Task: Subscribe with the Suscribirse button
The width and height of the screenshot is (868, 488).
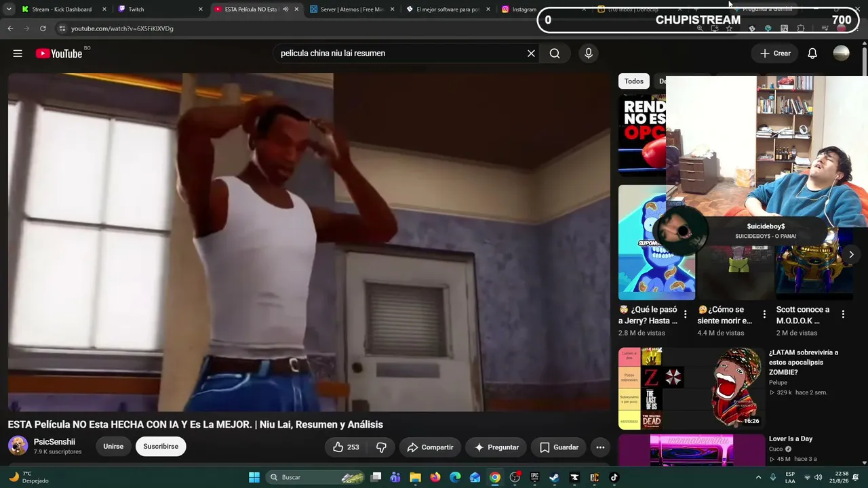Action: pos(161,447)
